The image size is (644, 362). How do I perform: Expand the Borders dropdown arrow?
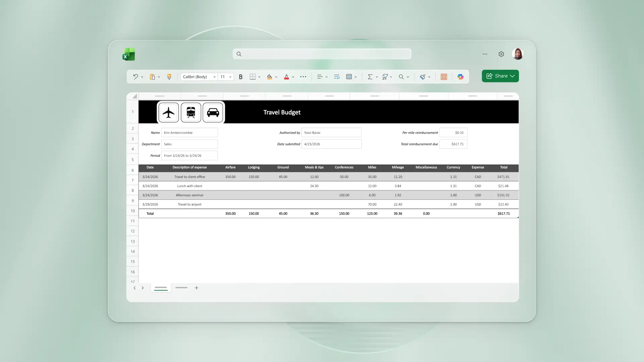(259, 77)
